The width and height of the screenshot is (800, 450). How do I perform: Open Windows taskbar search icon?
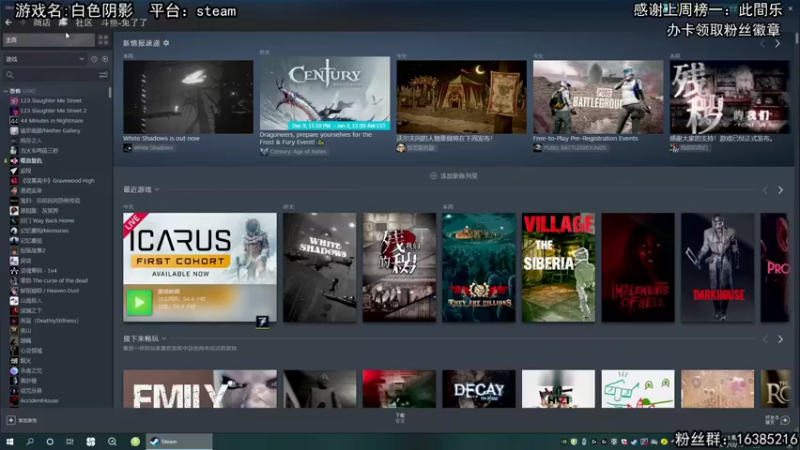click(x=30, y=442)
